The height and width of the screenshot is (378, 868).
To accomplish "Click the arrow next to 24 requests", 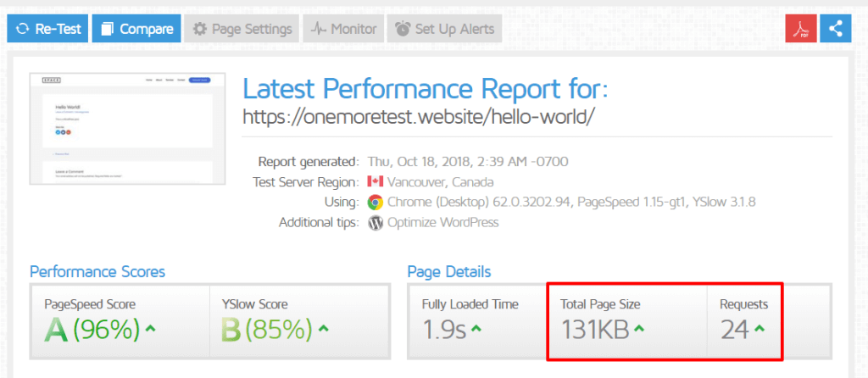I will [x=759, y=329].
